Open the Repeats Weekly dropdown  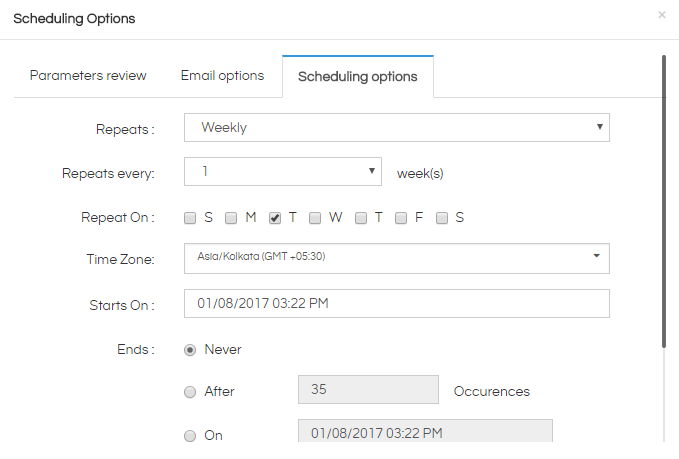[397, 128]
